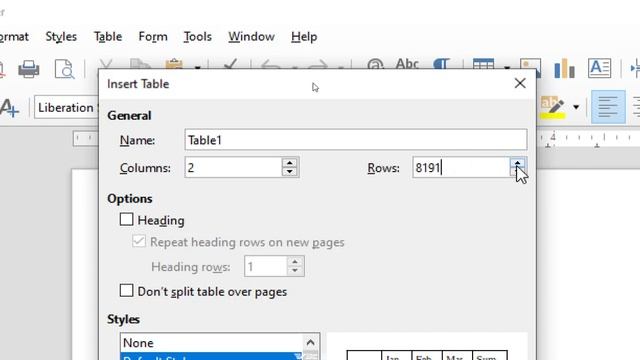Open the Table menu
Viewport: 640px width, 360px height.
[108, 37]
